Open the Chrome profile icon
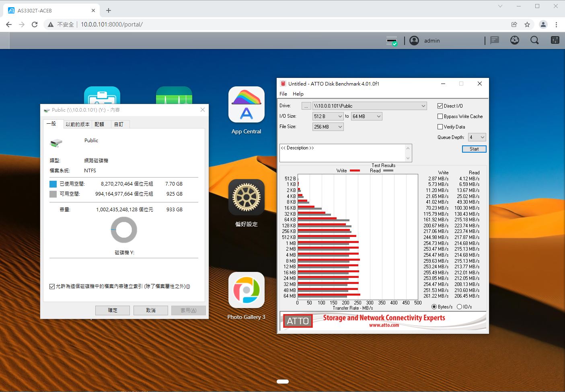Screen dimensions: 565x392 coord(543,24)
